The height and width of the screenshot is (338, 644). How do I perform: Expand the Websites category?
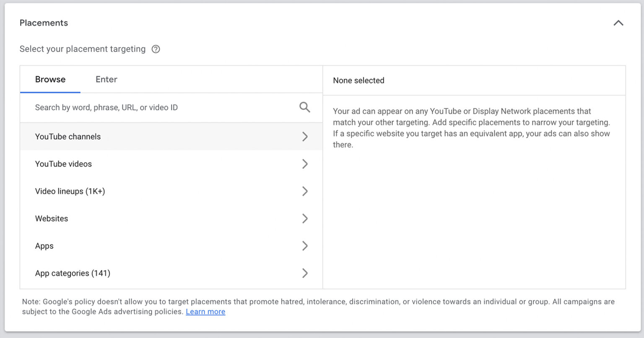(x=305, y=218)
